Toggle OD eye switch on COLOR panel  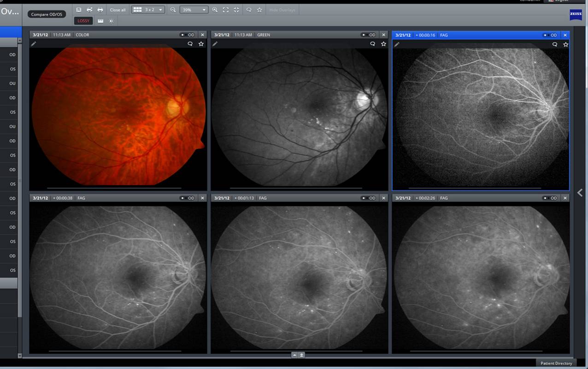click(188, 35)
